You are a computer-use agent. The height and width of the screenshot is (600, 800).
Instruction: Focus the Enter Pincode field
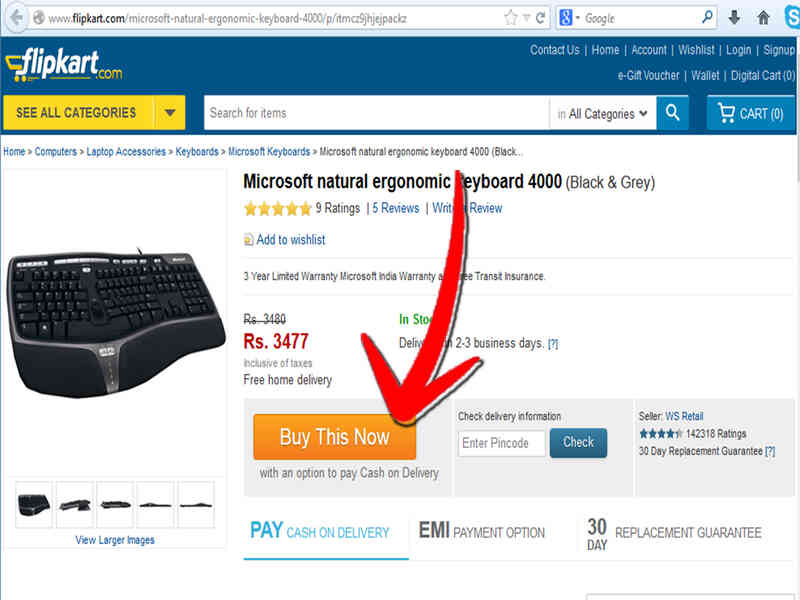502,443
